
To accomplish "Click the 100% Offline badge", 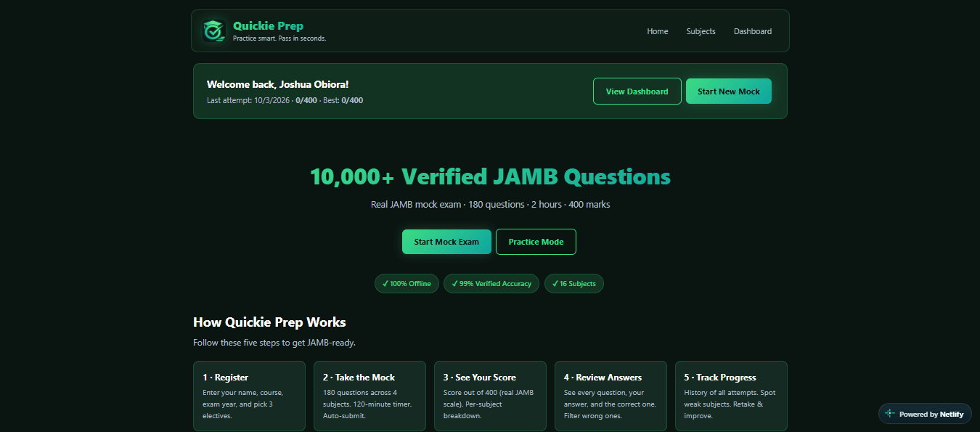I will click(x=407, y=284).
